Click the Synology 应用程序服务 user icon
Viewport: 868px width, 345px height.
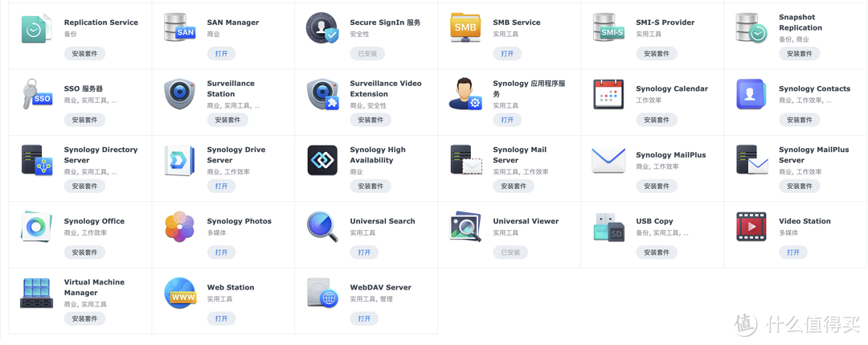[x=465, y=93]
